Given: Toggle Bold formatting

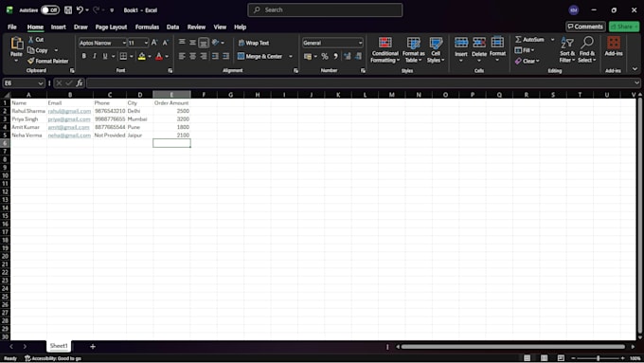Looking at the screenshot, I should 83,56.
